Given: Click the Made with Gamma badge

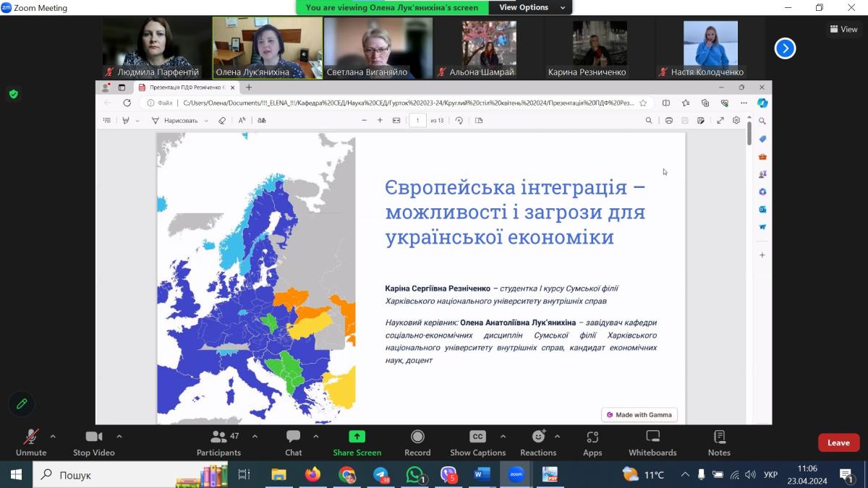Looking at the screenshot, I should [639, 414].
